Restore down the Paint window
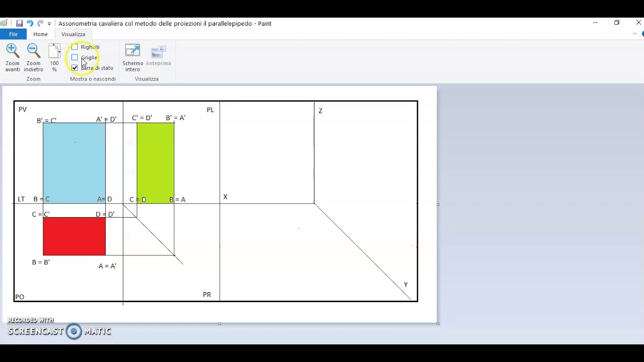This screenshot has height=362, width=644. [x=617, y=23]
